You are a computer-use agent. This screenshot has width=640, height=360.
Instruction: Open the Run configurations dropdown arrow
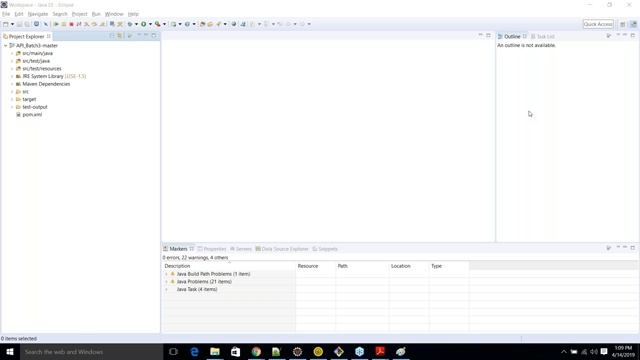(x=150, y=24)
